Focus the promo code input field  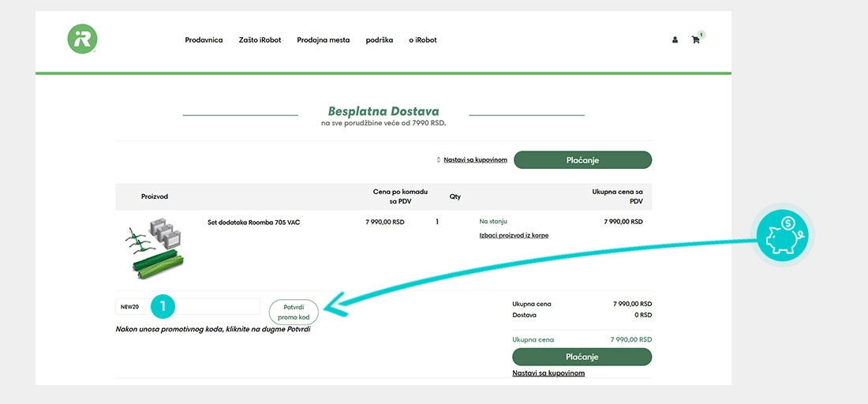pos(188,307)
